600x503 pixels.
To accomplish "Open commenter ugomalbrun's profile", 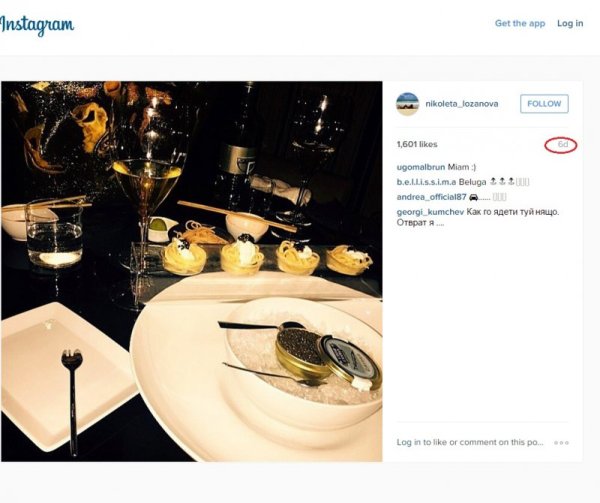I will (421, 167).
